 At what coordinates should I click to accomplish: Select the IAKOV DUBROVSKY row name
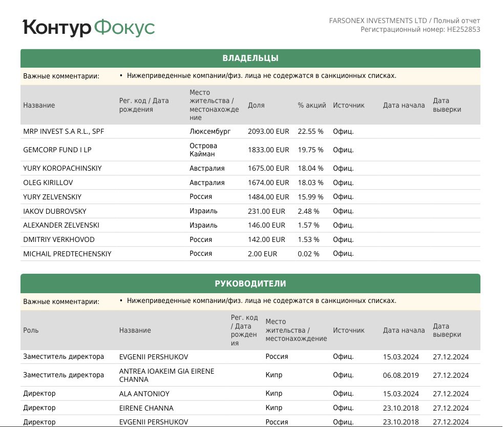pyautogui.click(x=55, y=211)
